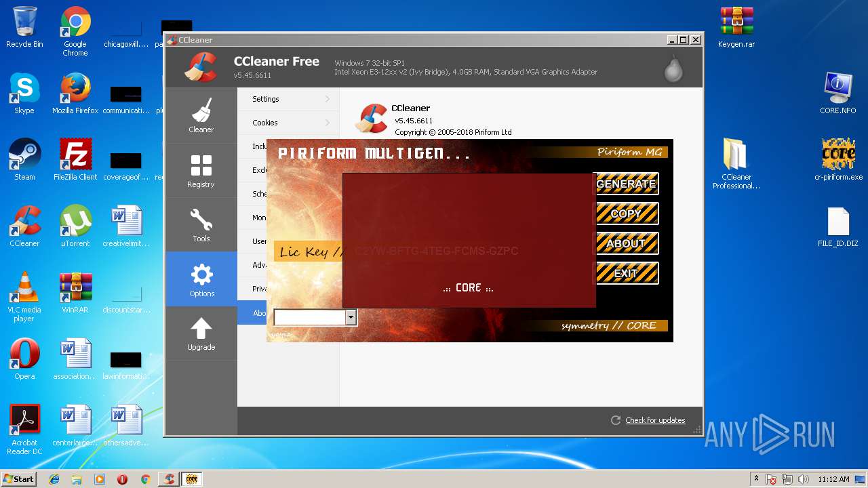
Task: Select the Options gear in CCleaner sidebar
Action: point(201,279)
